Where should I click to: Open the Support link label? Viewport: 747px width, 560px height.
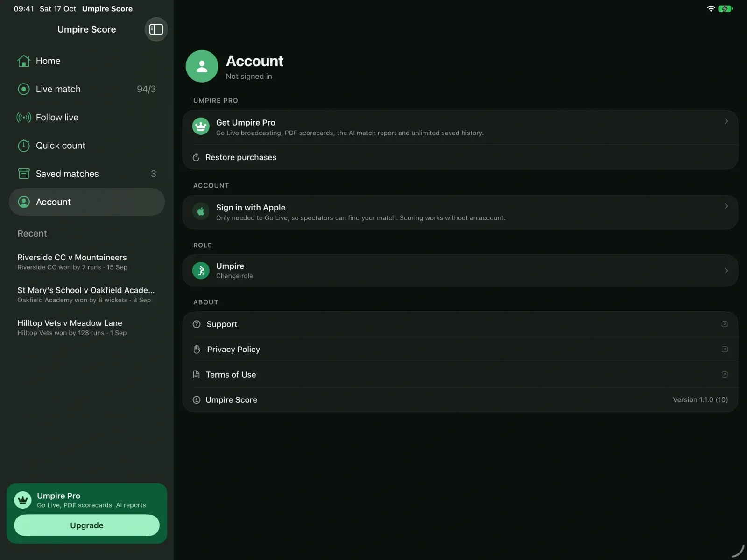pyautogui.click(x=222, y=324)
